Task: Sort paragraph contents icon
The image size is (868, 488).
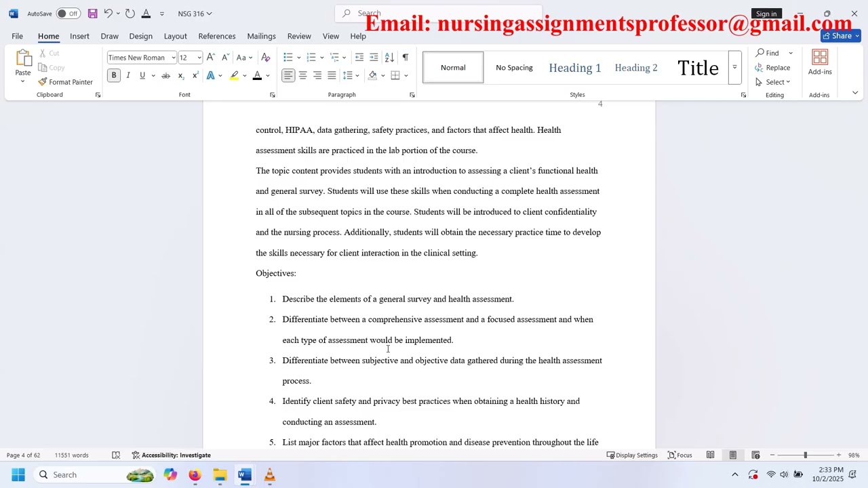Action: click(x=389, y=58)
